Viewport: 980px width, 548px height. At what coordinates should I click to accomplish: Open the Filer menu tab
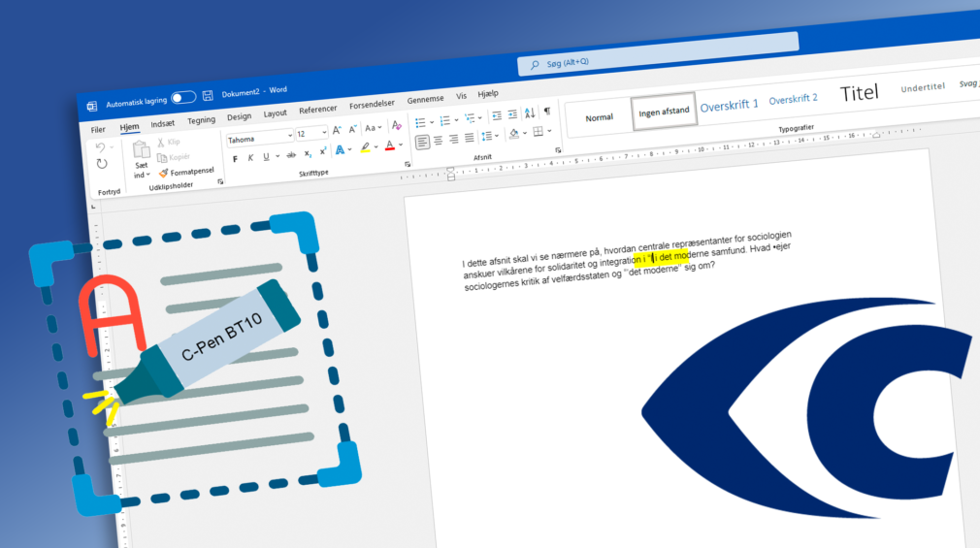click(98, 130)
